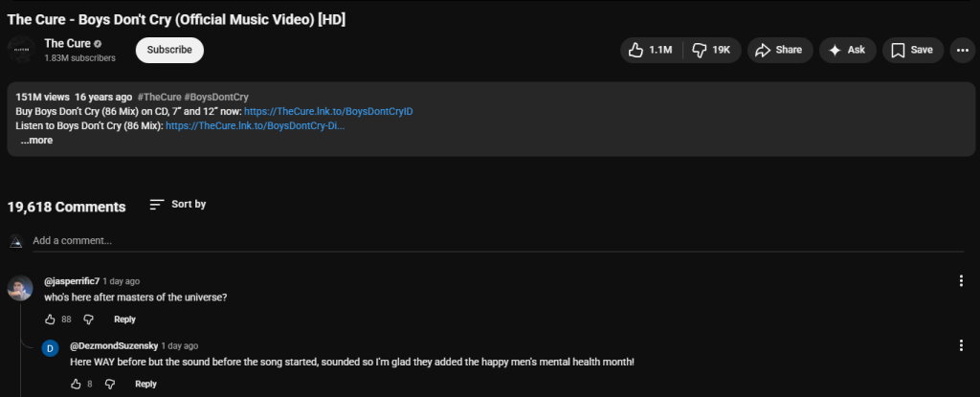
Task: Dislike the @DezmondSuzensky reply
Action: point(110,384)
